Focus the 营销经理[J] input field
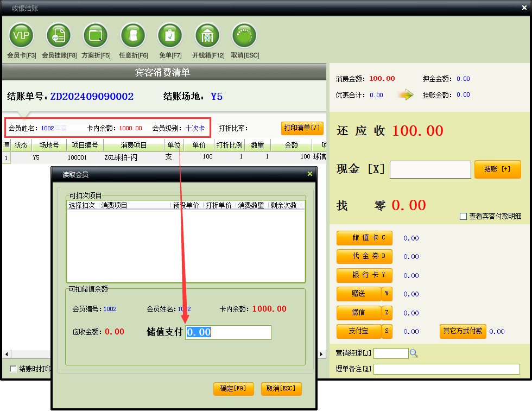The width and height of the screenshot is (532, 411). pos(391,353)
